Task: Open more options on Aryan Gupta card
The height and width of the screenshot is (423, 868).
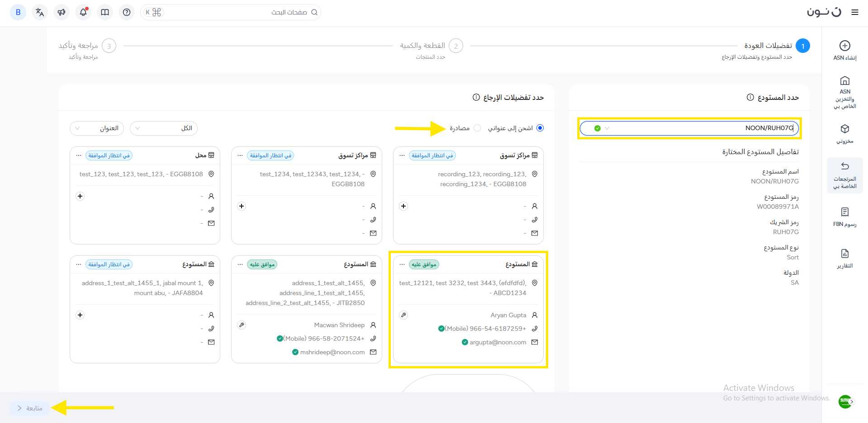Action: (x=402, y=264)
